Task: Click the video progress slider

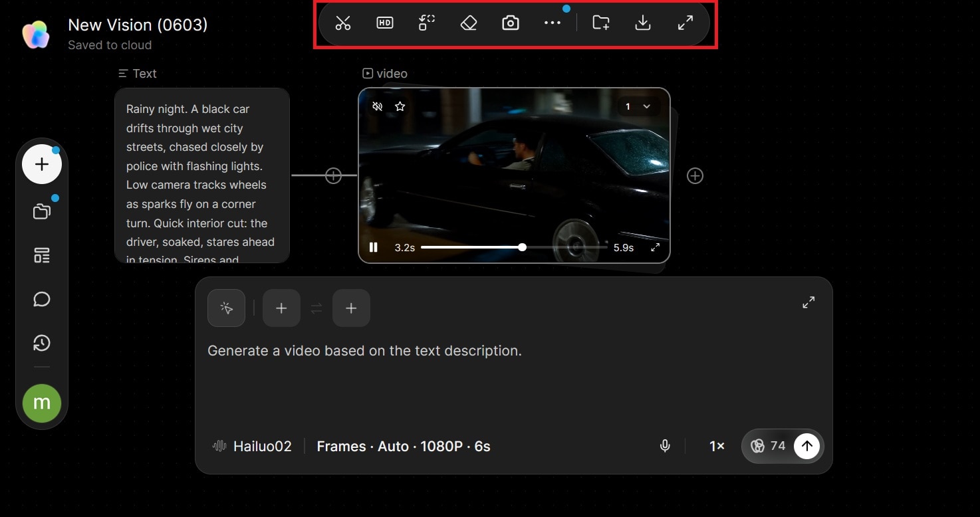Action: 514,247
